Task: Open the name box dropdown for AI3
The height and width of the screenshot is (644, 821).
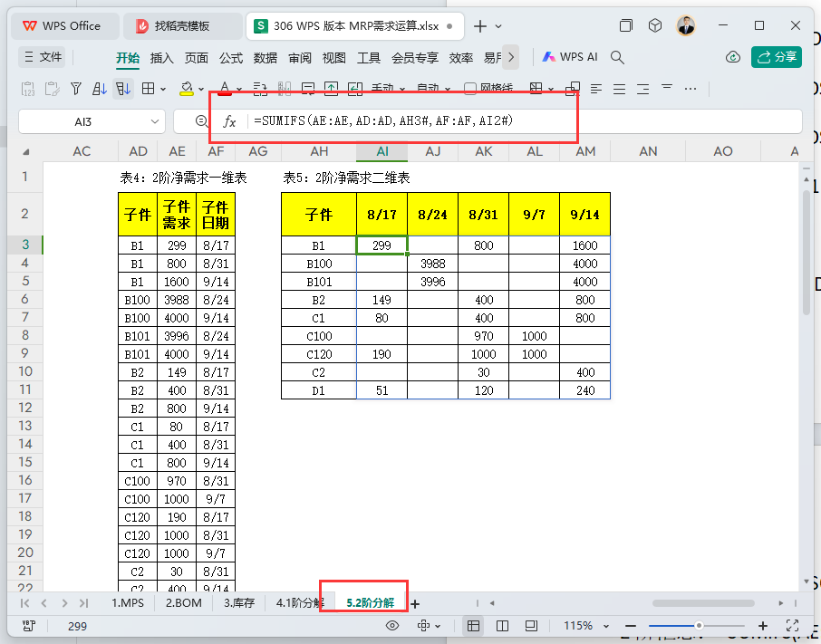Action: pyautogui.click(x=154, y=121)
